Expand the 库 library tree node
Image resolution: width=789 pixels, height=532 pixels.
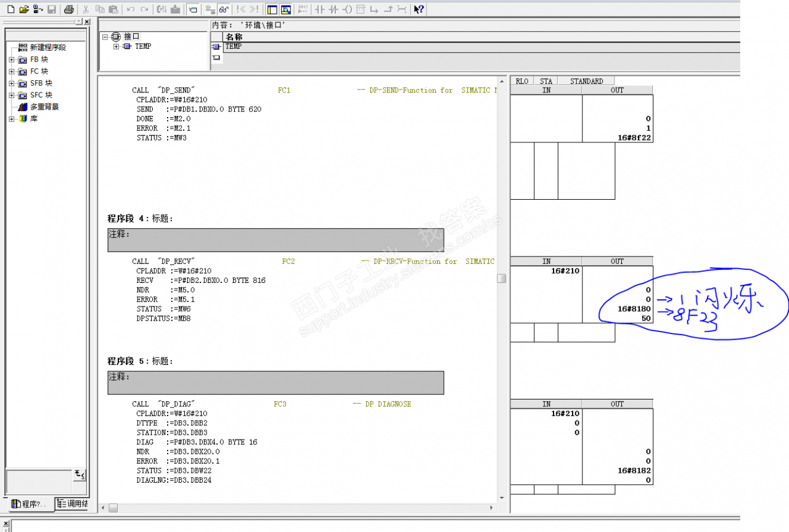click(12, 119)
